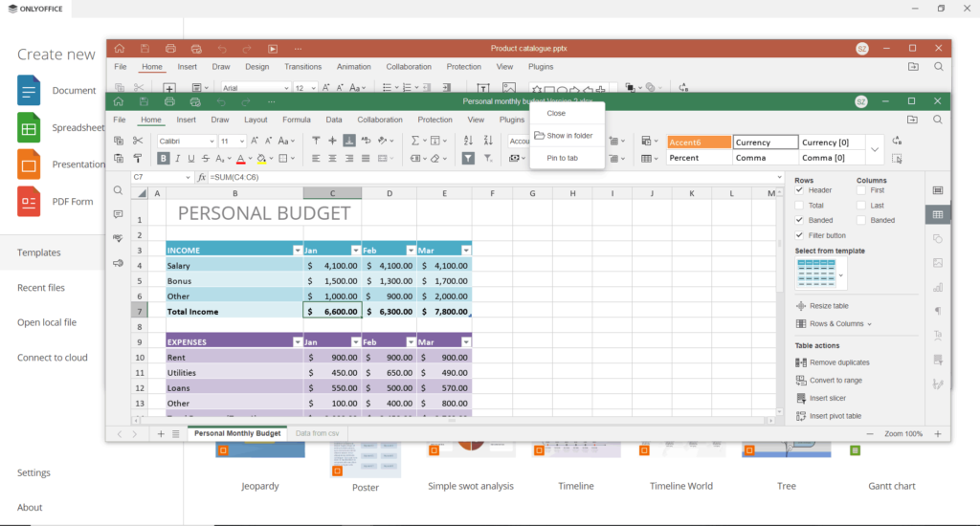Image resolution: width=980 pixels, height=526 pixels.
Task: Open the Formula ribbon tab
Action: [x=296, y=120]
